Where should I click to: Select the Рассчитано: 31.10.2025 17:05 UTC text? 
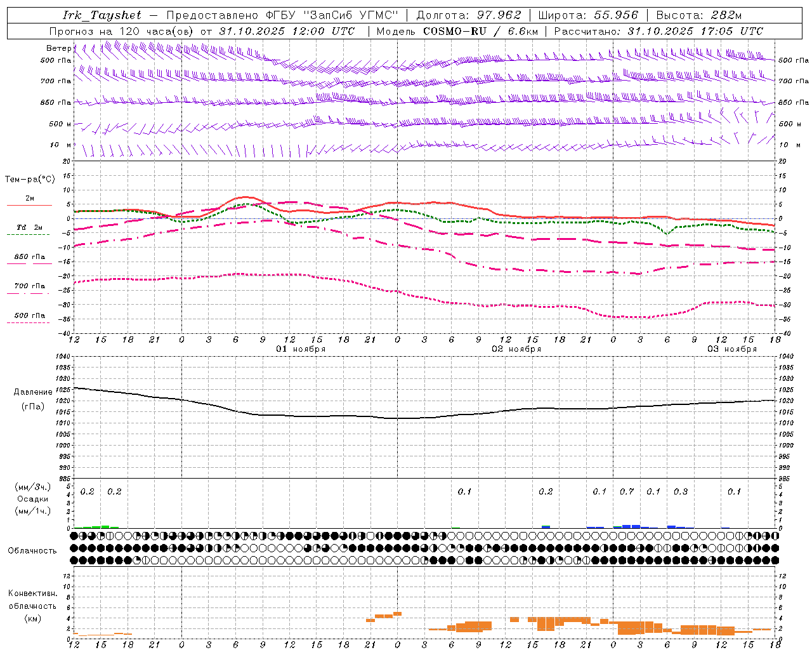pyautogui.click(x=658, y=31)
